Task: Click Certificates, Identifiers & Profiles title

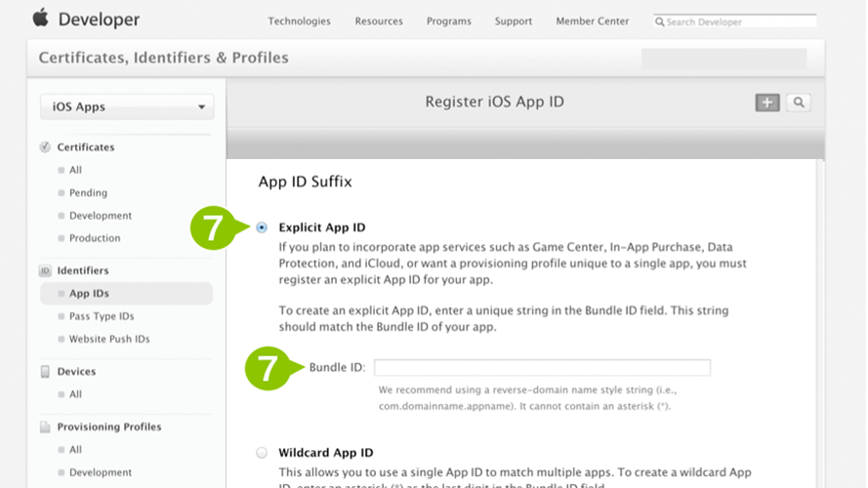Action: (163, 58)
